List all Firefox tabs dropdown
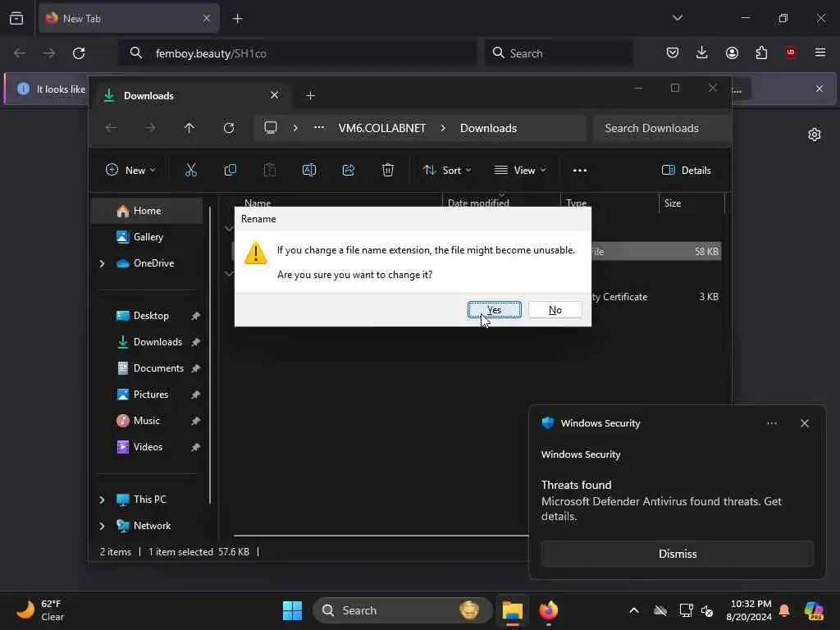The width and height of the screenshot is (840, 630). [677, 18]
